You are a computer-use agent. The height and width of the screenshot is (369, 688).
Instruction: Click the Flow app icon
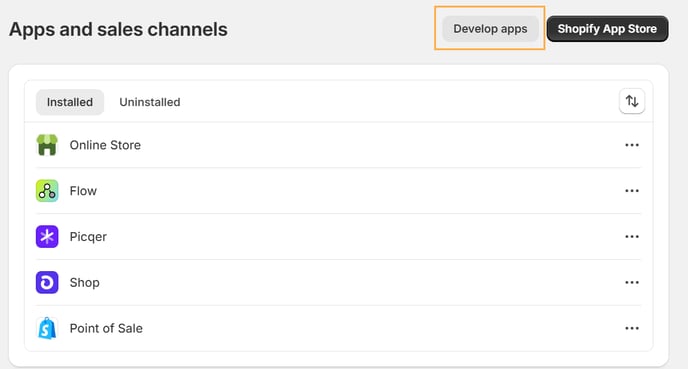pos(47,191)
